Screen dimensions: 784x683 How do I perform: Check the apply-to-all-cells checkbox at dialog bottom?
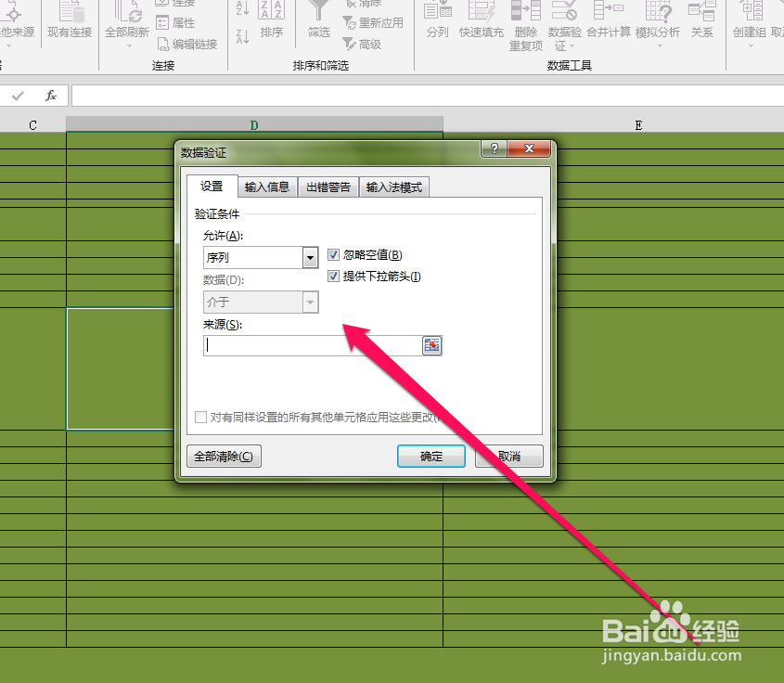(x=201, y=417)
